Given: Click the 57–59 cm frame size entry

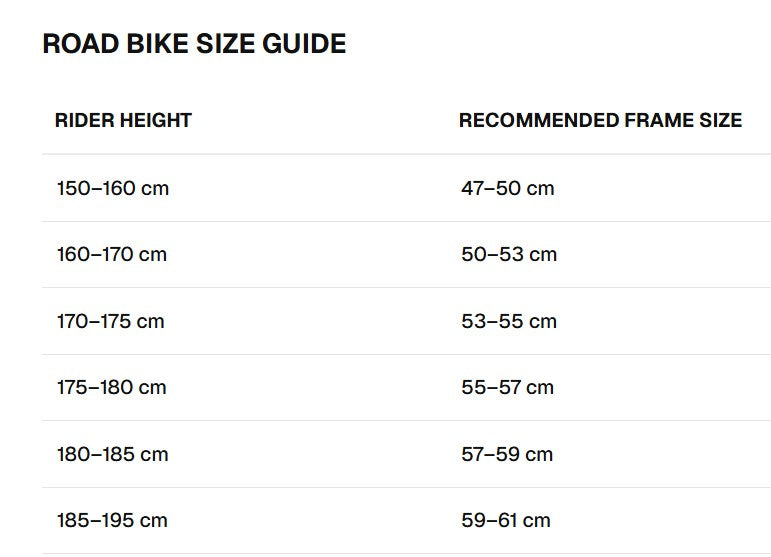Looking at the screenshot, I should coord(507,454).
